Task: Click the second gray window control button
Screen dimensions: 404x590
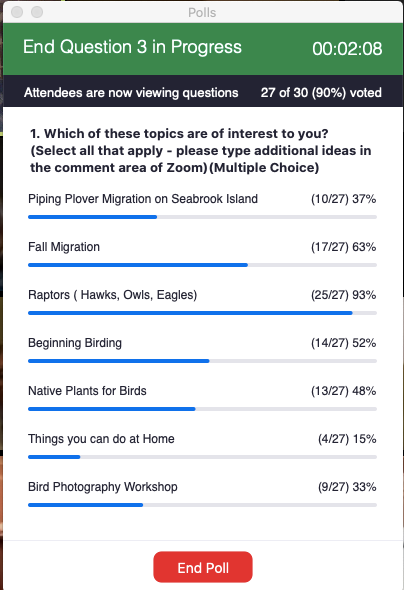Action: (x=37, y=12)
